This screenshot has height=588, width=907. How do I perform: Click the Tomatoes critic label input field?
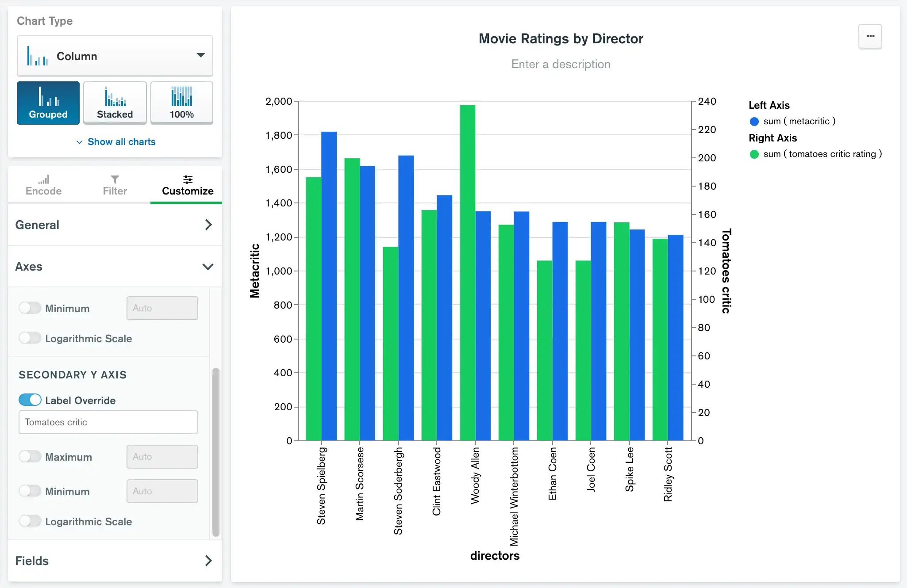[x=108, y=422]
